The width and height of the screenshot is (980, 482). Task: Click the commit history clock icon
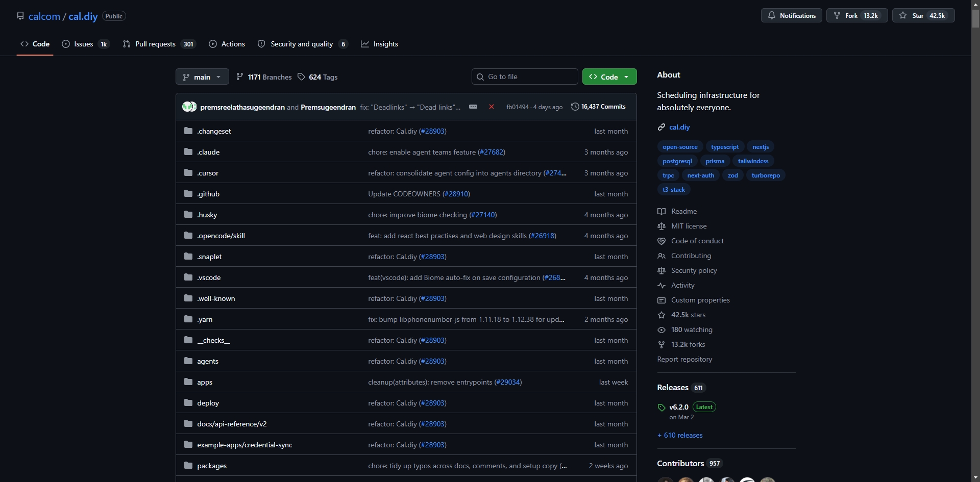click(x=575, y=107)
